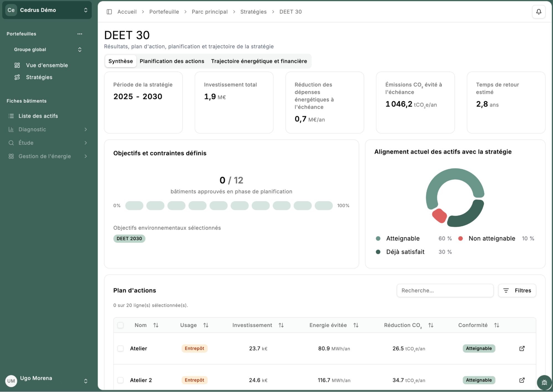Viewport: 553px width, 392px height.
Task: Toggle the sidebar panel icon
Action: click(109, 12)
